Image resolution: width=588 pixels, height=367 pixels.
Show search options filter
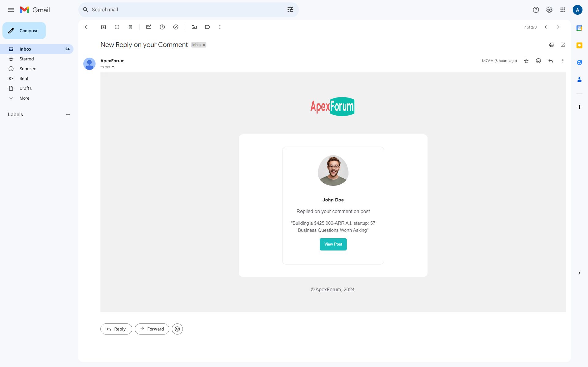point(290,10)
